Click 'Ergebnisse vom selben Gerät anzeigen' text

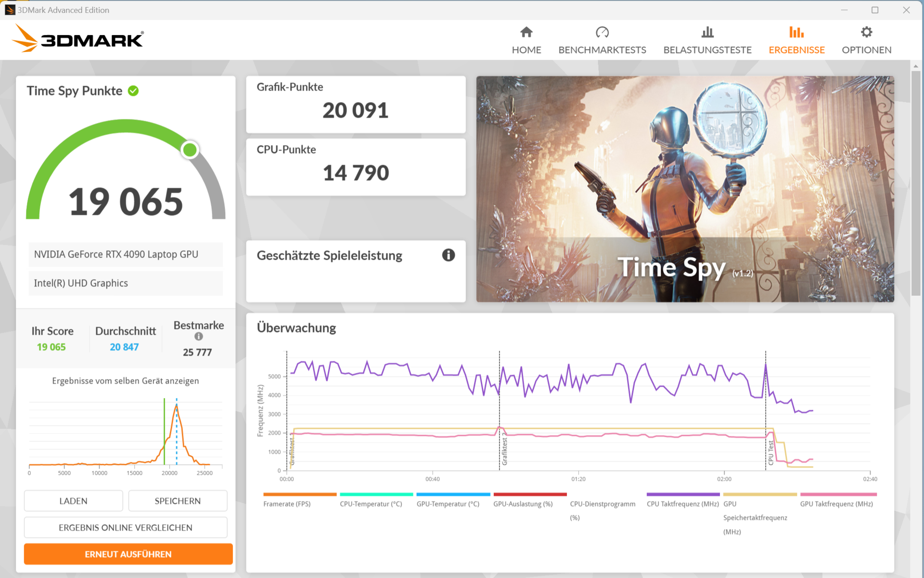click(126, 381)
